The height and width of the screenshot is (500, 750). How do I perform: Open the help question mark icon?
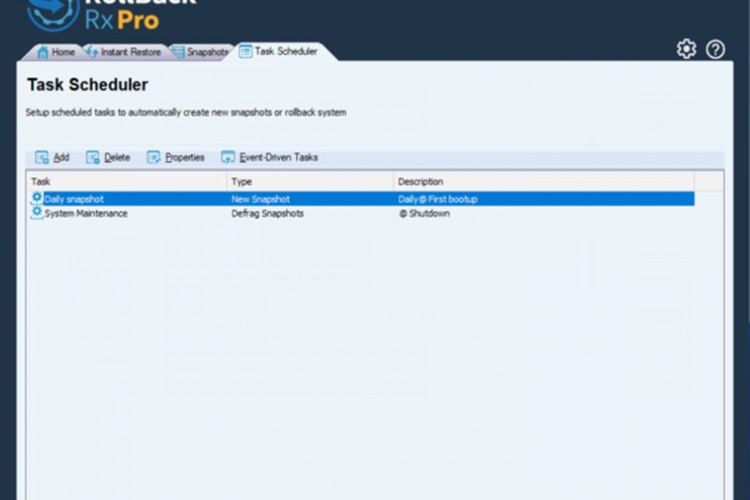716,49
